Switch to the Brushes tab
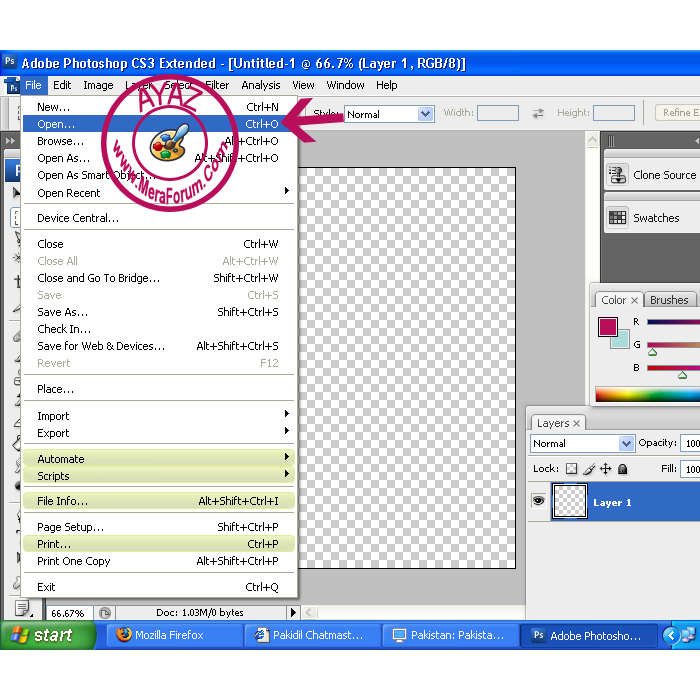 pos(669,300)
